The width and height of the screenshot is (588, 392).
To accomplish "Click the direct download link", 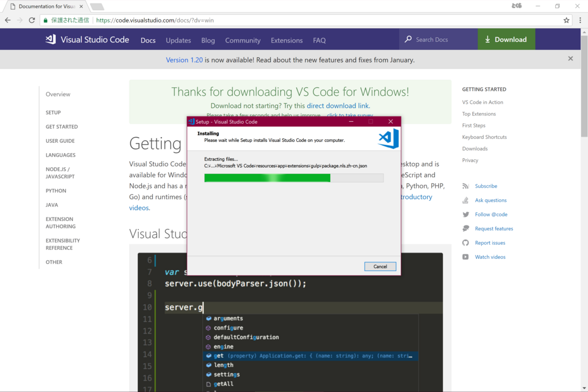I will [x=338, y=106].
